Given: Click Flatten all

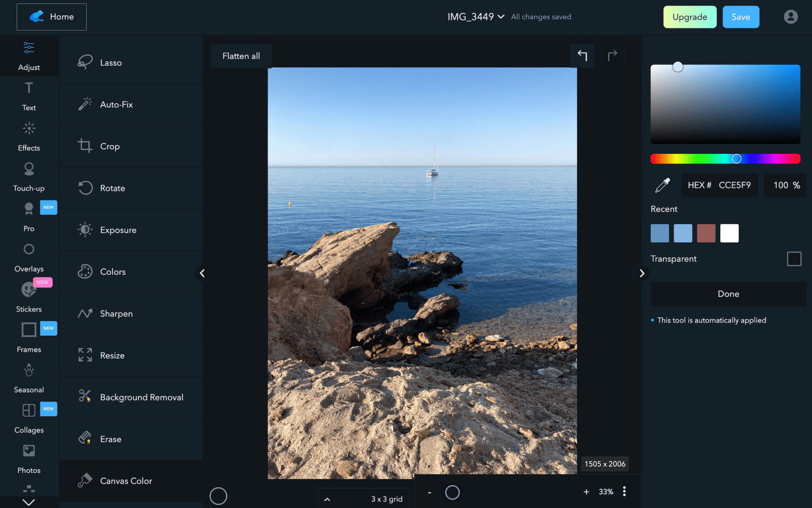Looking at the screenshot, I should coord(241,56).
